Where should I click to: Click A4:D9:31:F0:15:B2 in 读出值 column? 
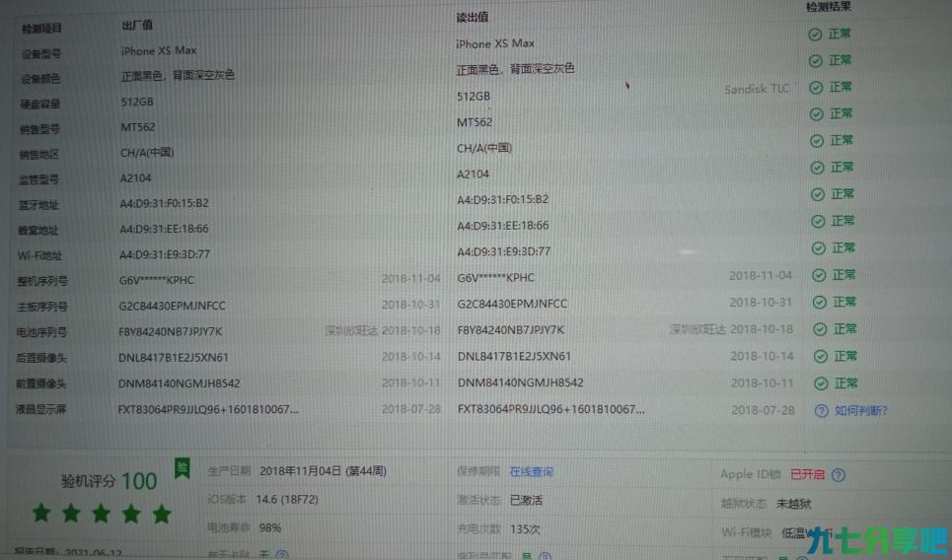503,199
